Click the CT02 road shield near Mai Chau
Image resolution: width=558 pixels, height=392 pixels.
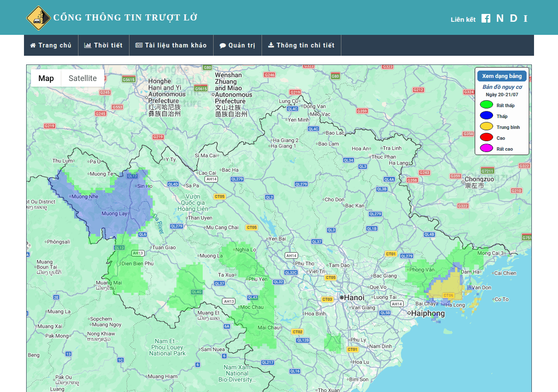tap(297, 332)
